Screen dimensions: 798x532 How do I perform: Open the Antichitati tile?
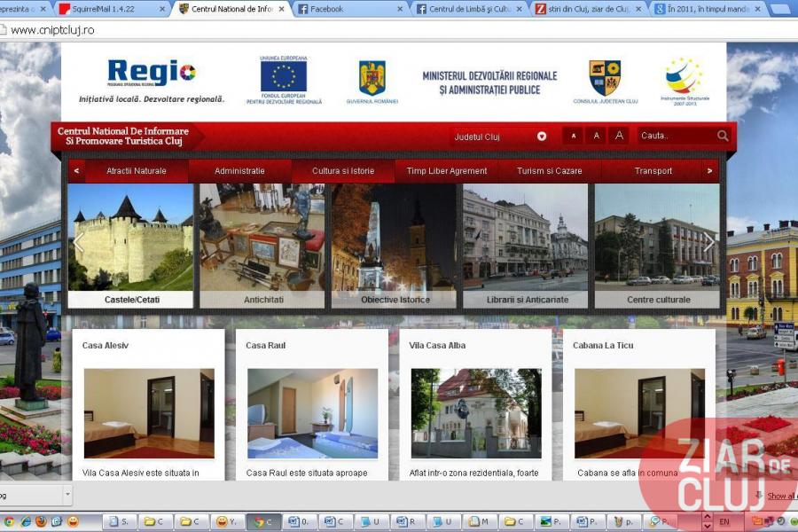point(262,246)
